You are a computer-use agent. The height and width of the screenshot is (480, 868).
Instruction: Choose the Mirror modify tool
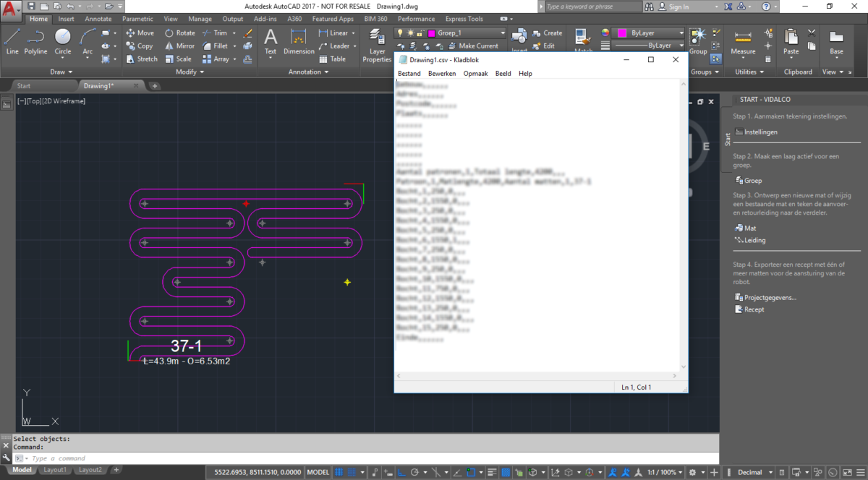[x=179, y=46]
